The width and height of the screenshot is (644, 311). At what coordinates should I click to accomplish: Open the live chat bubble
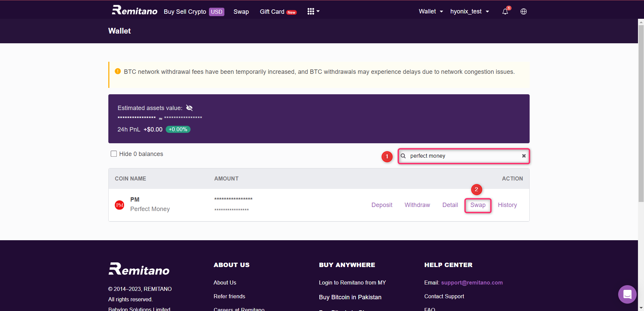coord(627,294)
